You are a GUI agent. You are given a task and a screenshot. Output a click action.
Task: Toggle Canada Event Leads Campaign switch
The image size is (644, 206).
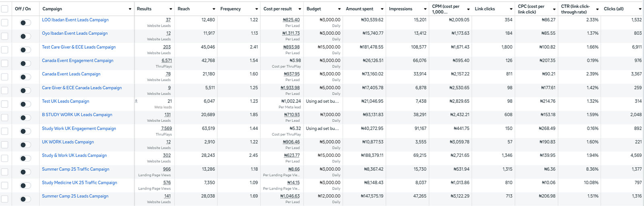click(x=25, y=77)
